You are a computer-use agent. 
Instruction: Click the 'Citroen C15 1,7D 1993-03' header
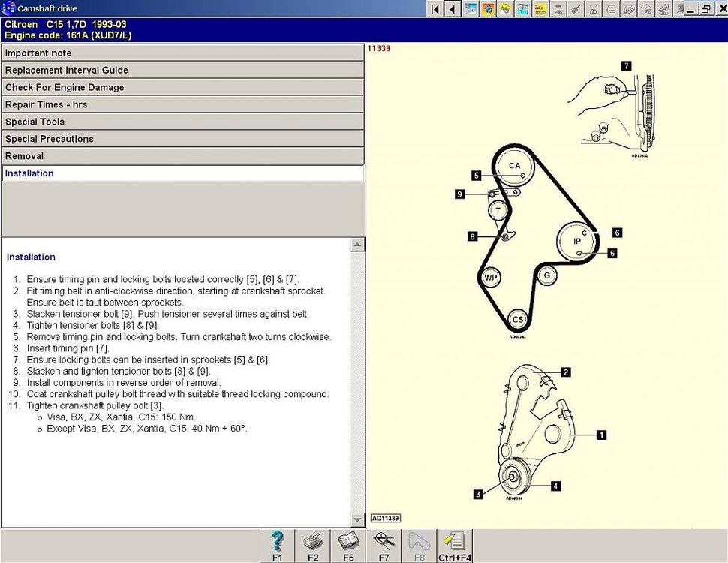point(65,24)
